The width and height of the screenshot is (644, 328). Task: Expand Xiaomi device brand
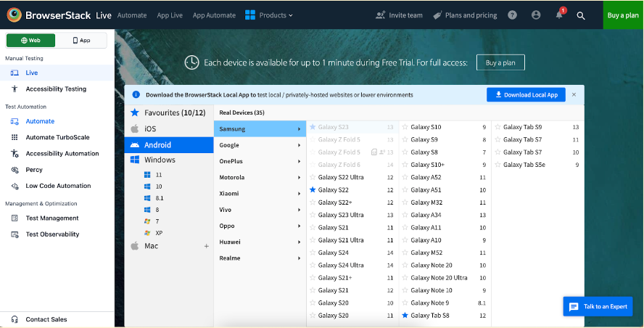(x=260, y=194)
